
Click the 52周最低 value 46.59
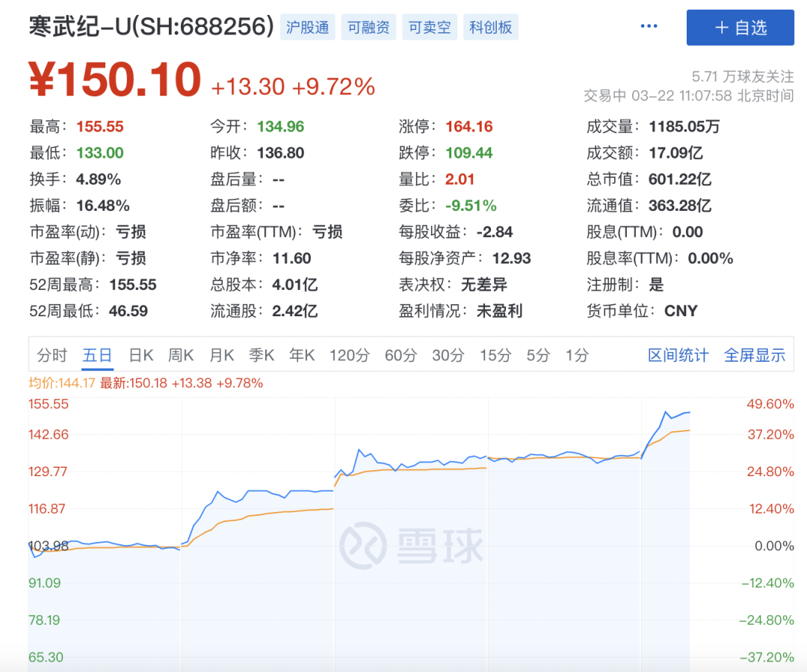tap(129, 311)
